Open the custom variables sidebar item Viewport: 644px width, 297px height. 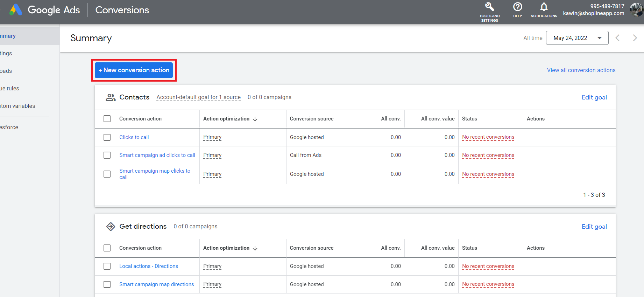pyautogui.click(x=17, y=106)
